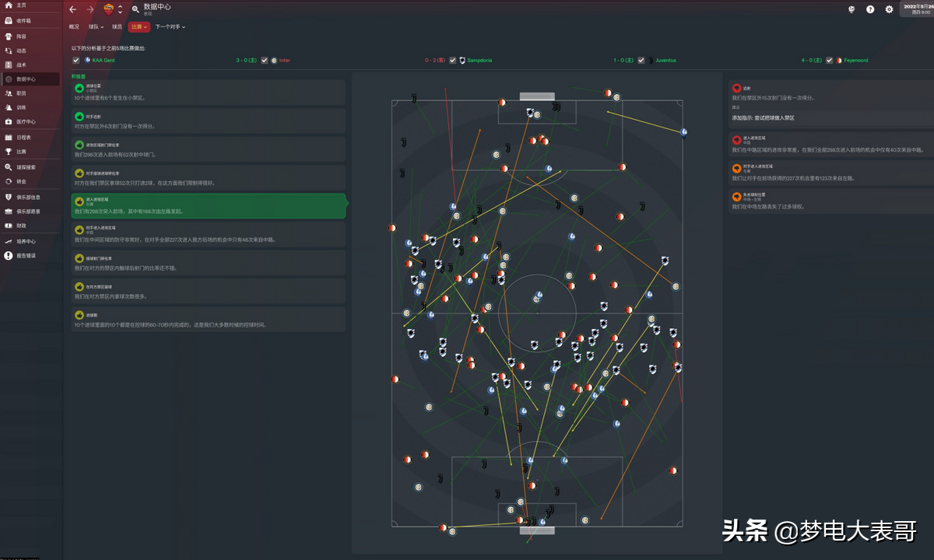Viewport: 934px width, 560px height.
Task: Click the magnifier search icon beside 数据中心
Action: coord(135,9)
